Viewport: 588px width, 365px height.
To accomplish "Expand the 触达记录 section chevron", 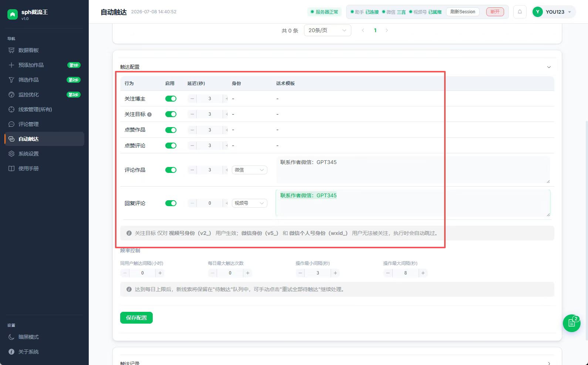I will click(x=549, y=364).
